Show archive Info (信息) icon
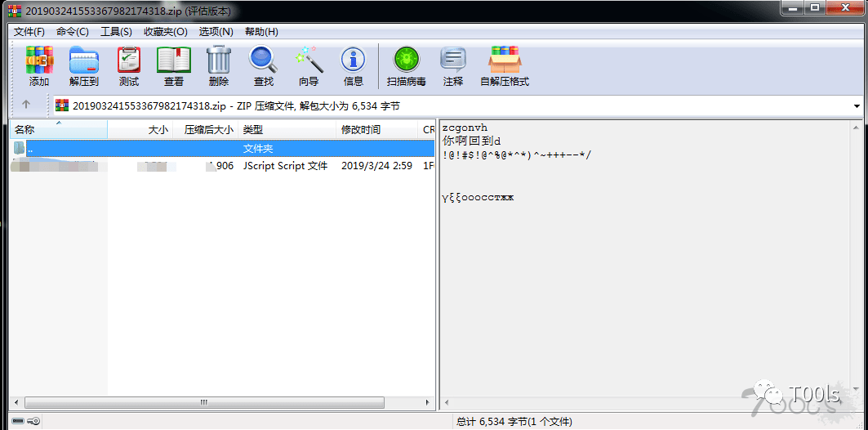The image size is (868, 430). point(354,66)
